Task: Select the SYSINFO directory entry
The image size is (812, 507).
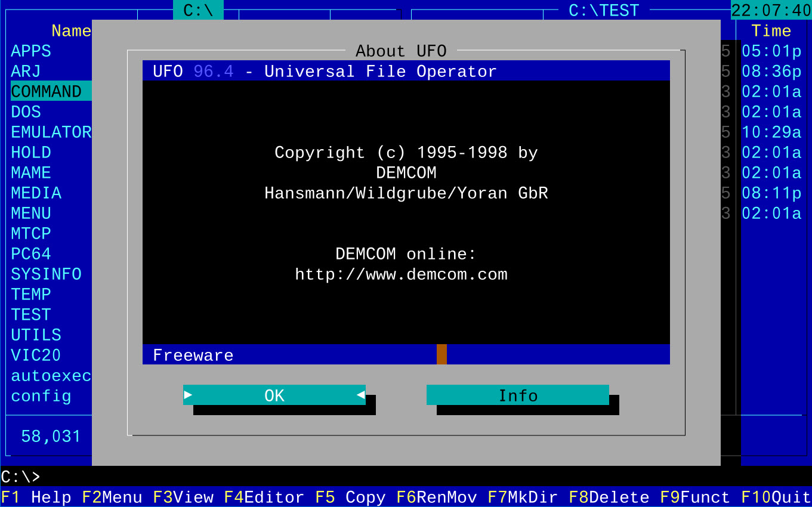Action: (47, 274)
